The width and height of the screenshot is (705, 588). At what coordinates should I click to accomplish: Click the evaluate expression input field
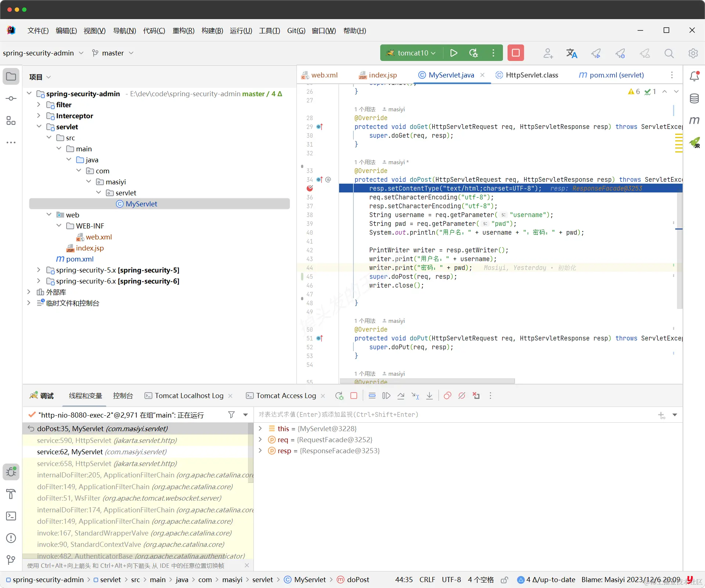coord(456,415)
